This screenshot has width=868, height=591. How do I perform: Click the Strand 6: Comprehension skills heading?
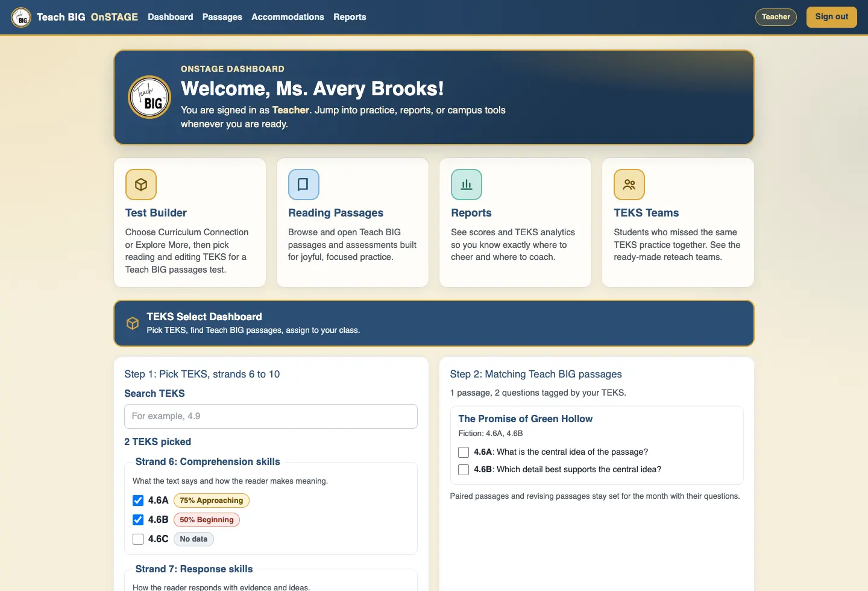208,461
